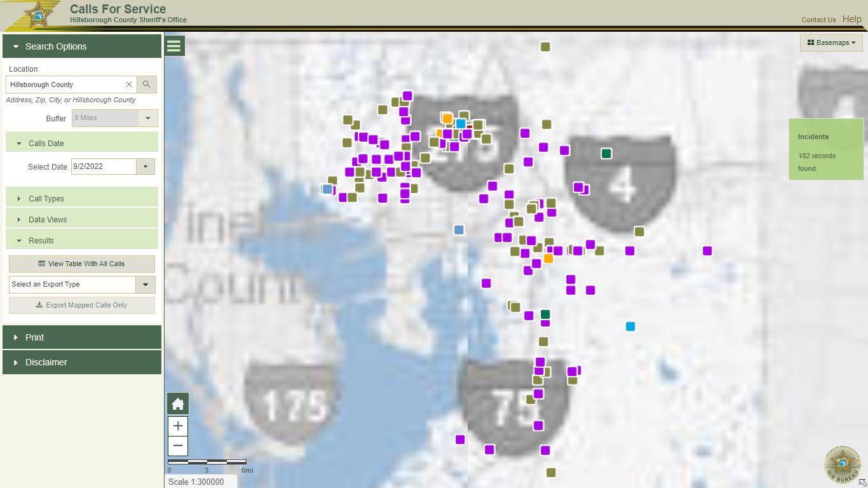Viewport: 868px width, 488px height.
Task: Click the Incidents records found panel
Action: tap(826, 149)
